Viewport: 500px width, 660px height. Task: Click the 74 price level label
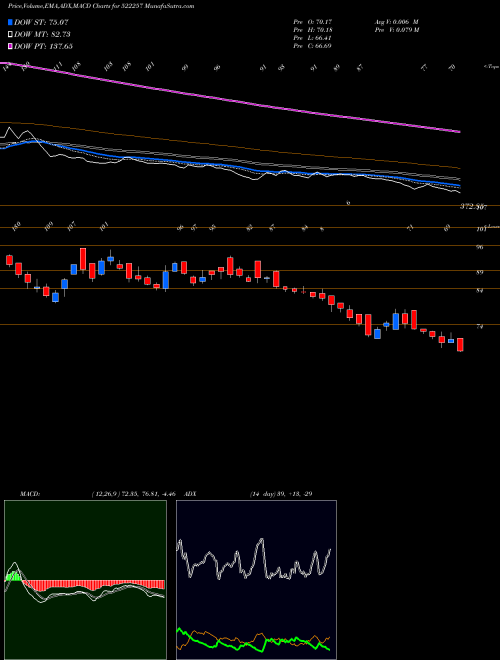(x=479, y=327)
